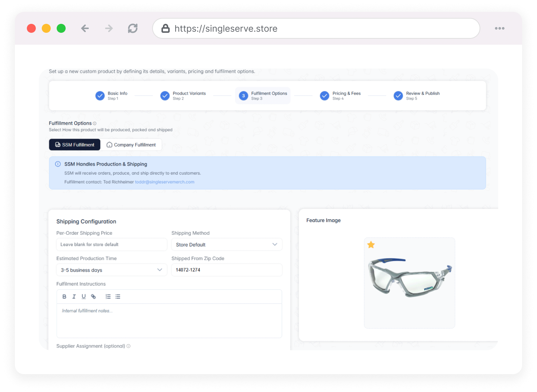
Task: Click the star icon on feature image
Action: (x=371, y=245)
